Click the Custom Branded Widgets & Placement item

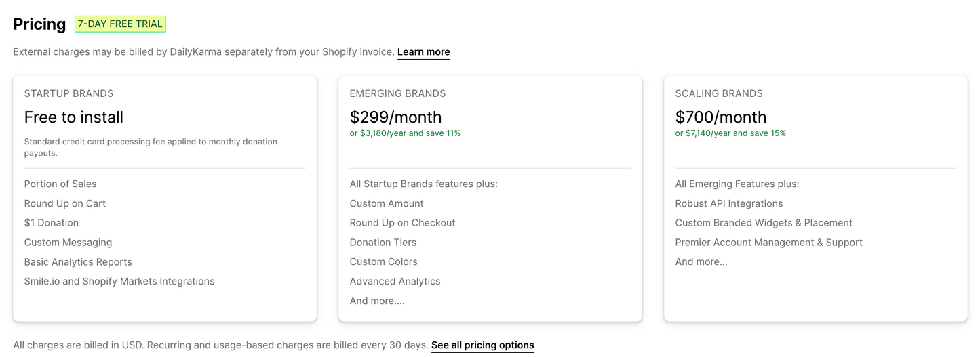[x=764, y=223]
